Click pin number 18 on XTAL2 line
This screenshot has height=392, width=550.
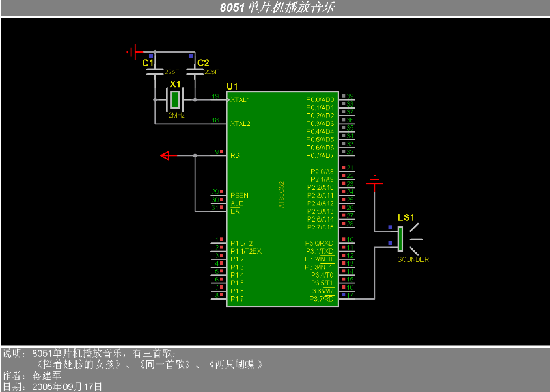pos(215,120)
